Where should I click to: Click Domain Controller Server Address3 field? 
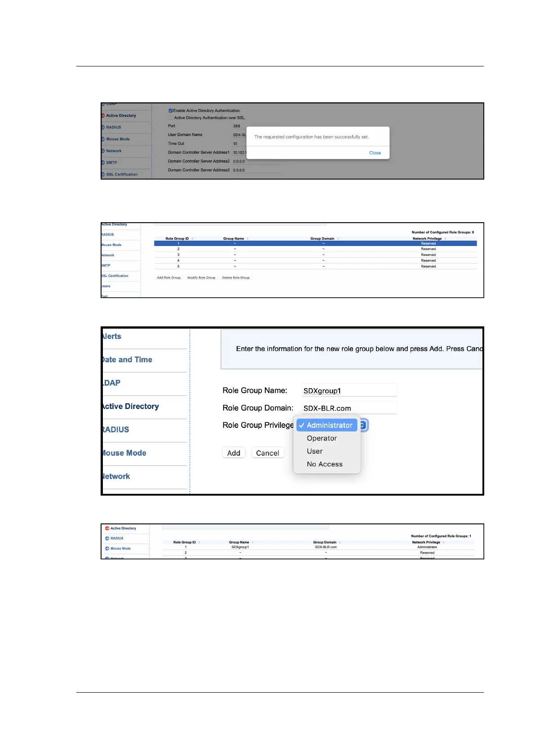(x=256, y=170)
